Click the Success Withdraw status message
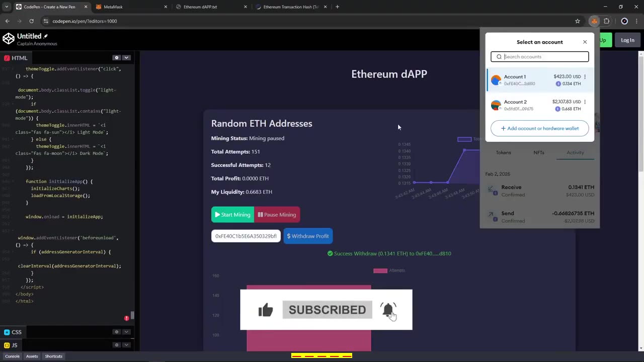 (389, 253)
